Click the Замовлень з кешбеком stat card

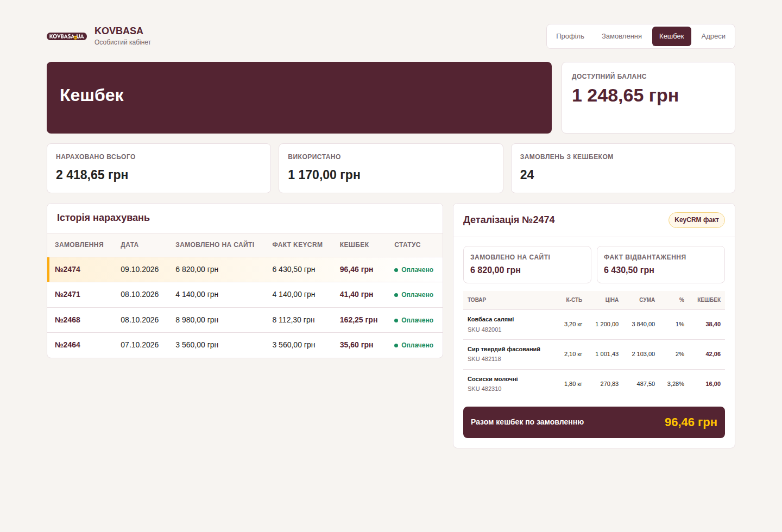click(623, 168)
